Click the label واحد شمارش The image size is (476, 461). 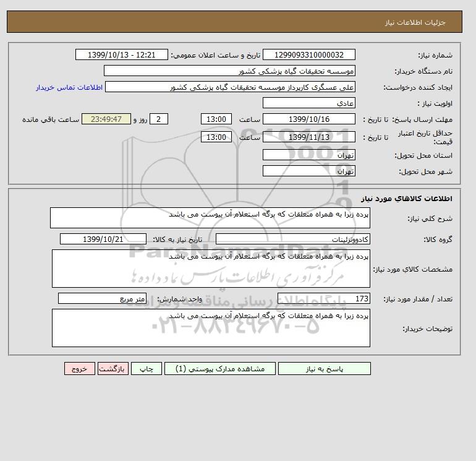(x=179, y=299)
